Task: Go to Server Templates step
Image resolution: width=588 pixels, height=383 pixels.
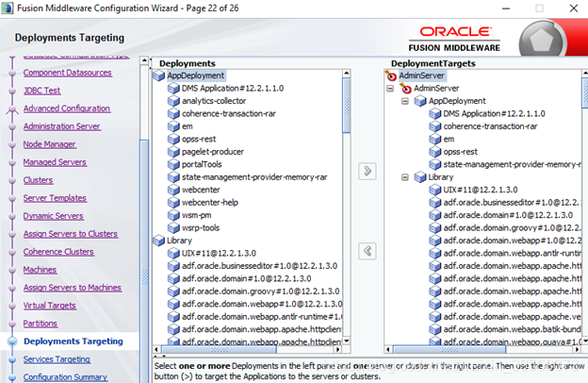Action: 55,198
